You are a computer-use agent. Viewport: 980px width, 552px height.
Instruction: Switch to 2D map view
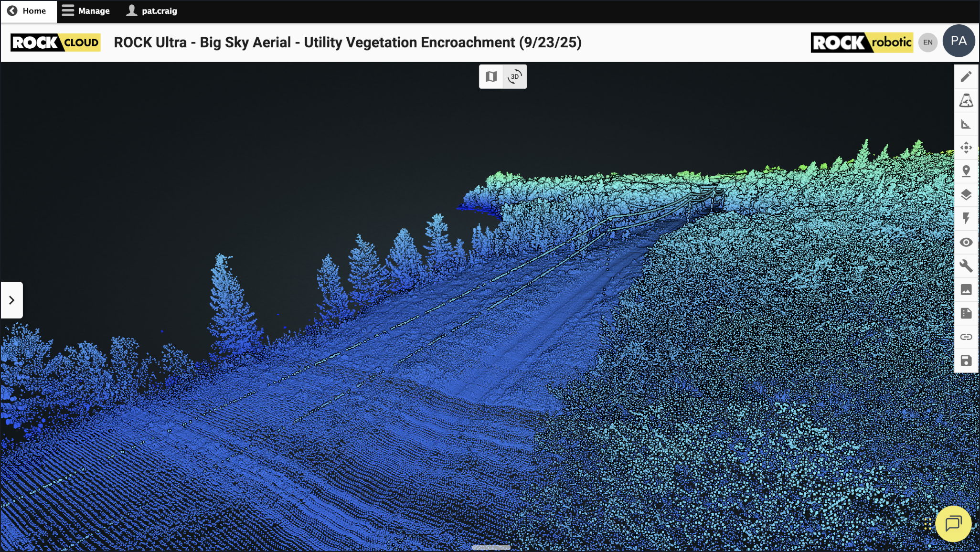point(491,76)
